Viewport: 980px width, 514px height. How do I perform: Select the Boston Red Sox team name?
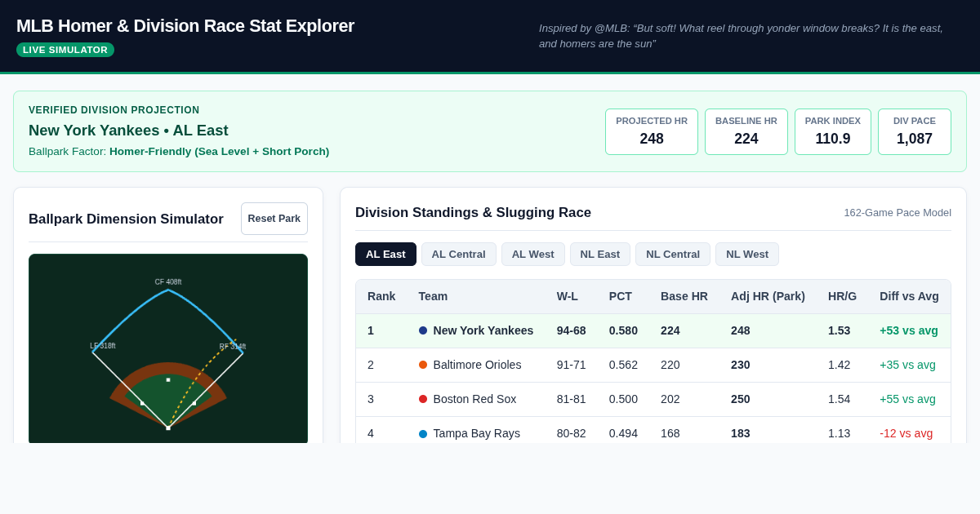pyautogui.click(x=474, y=399)
